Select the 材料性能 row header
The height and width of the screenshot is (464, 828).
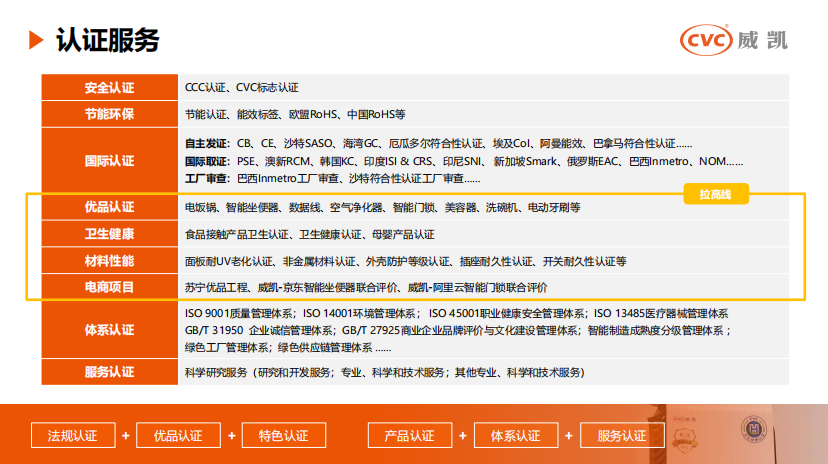coord(109,261)
